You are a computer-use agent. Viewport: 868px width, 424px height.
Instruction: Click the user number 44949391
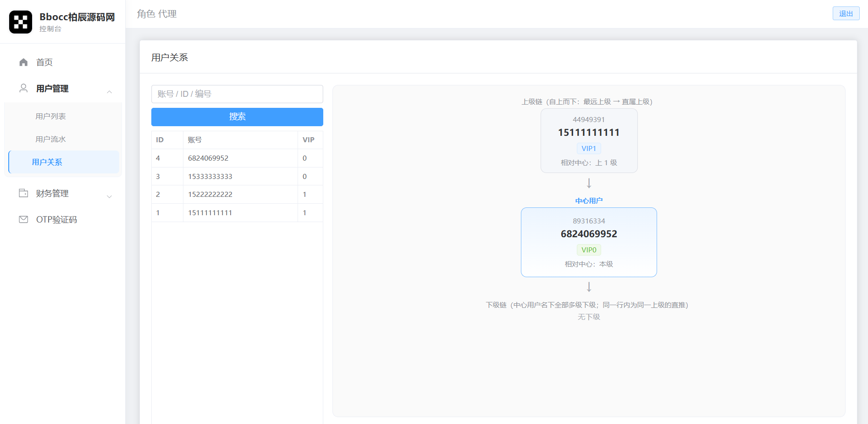(x=589, y=119)
